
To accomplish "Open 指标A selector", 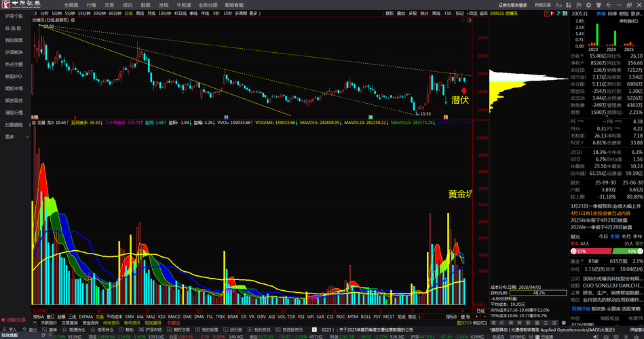I will click(38, 317).
